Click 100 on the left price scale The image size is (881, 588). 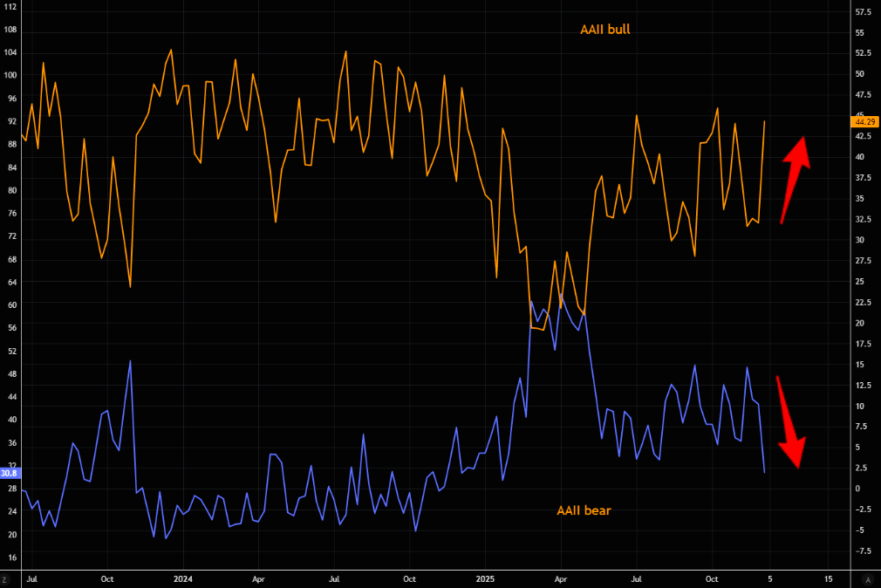pyautogui.click(x=10, y=76)
